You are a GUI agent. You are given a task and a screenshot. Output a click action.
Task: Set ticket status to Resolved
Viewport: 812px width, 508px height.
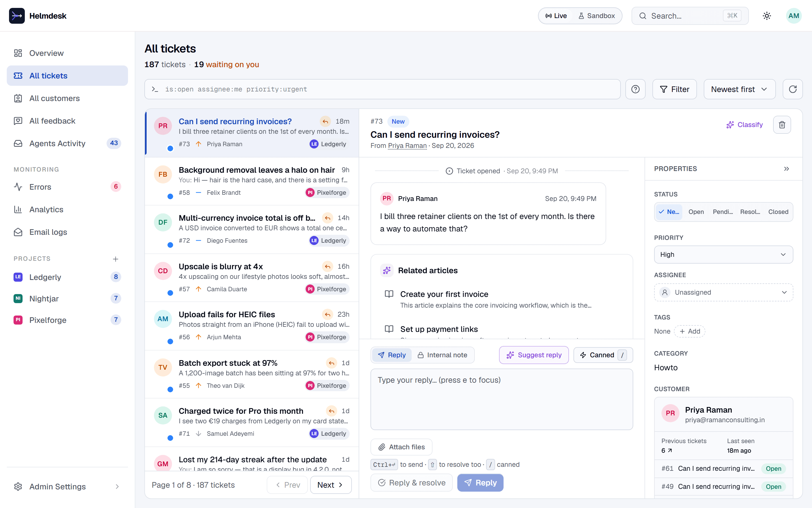click(x=750, y=212)
